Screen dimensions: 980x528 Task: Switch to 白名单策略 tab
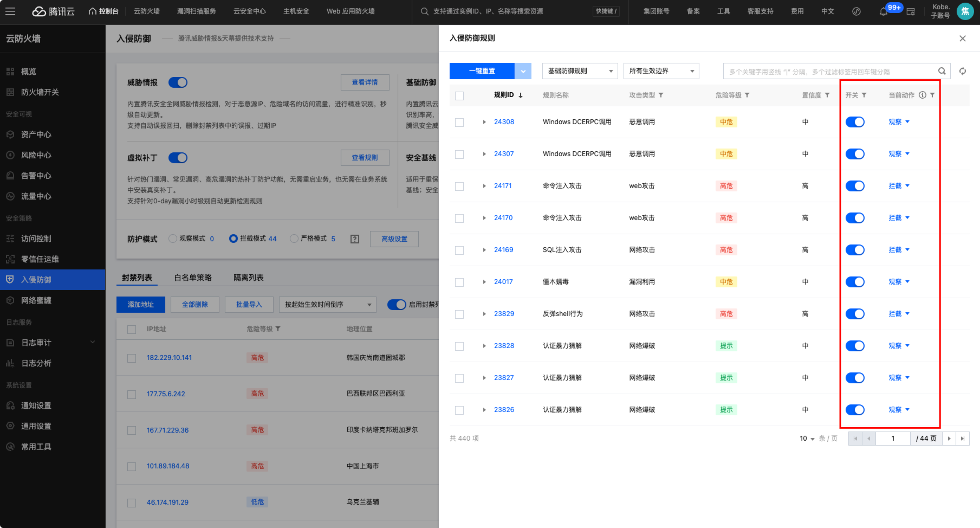(193, 278)
